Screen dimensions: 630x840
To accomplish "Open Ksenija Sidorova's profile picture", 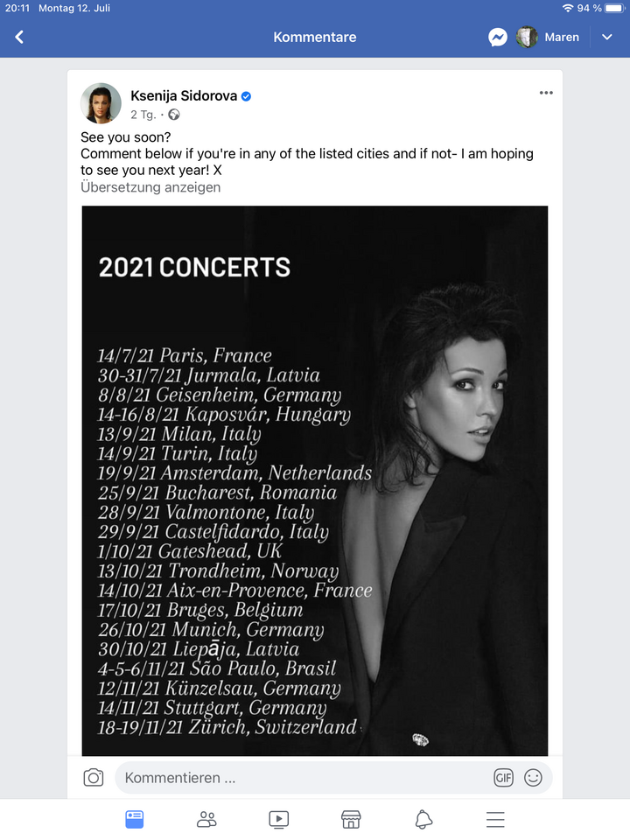I will point(101,103).
